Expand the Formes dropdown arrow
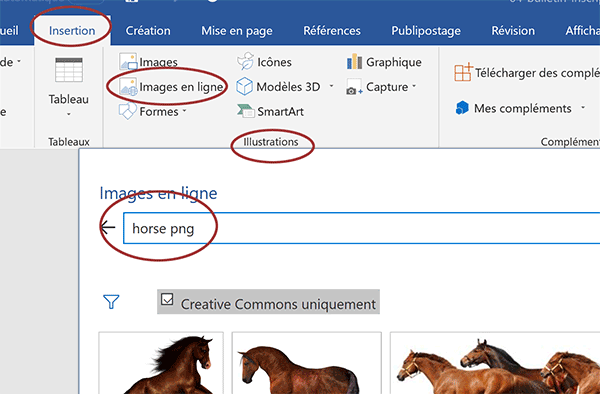 [184, 111]
